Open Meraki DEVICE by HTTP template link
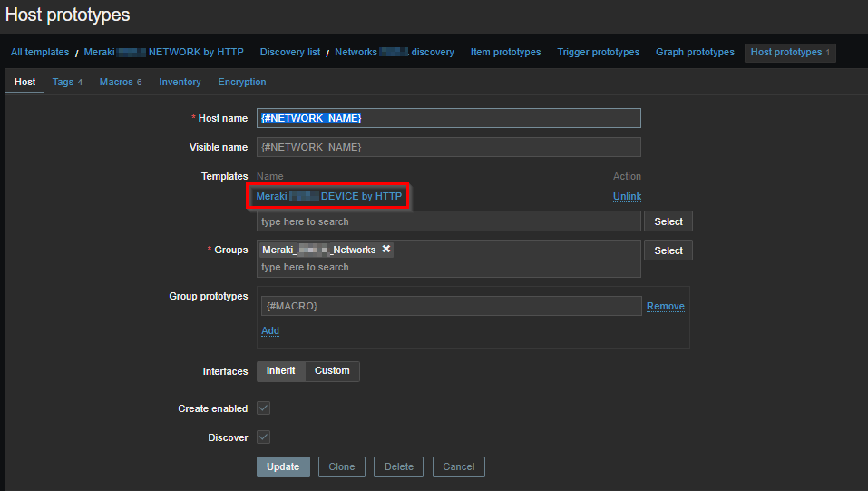 click(x=328, y=196)
